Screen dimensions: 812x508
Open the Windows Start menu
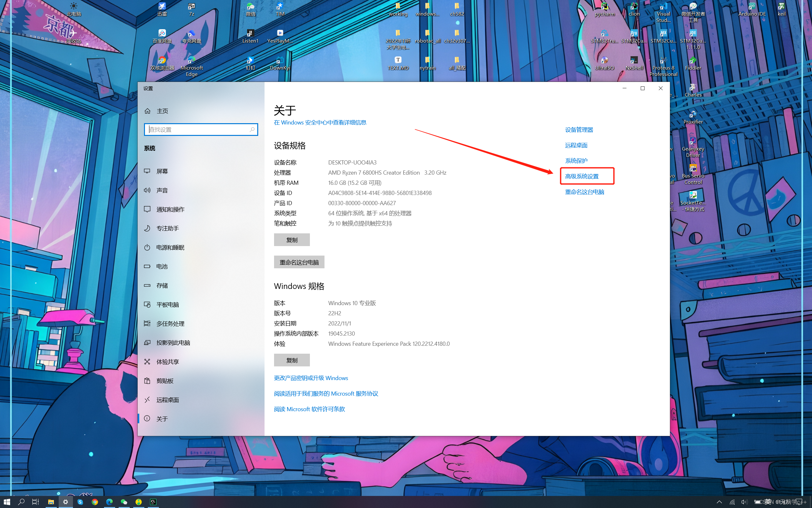tap(7, 502)
